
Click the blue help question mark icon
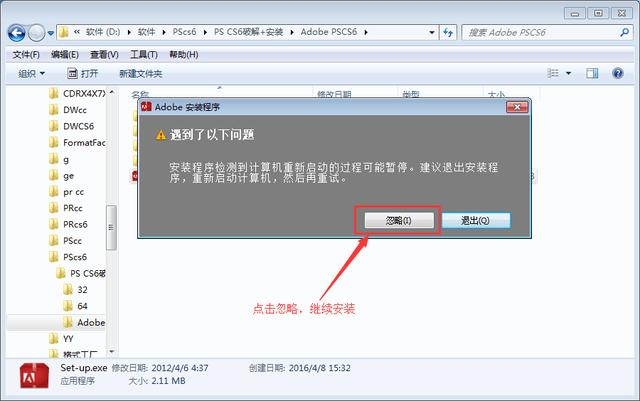tap(618, 74)
